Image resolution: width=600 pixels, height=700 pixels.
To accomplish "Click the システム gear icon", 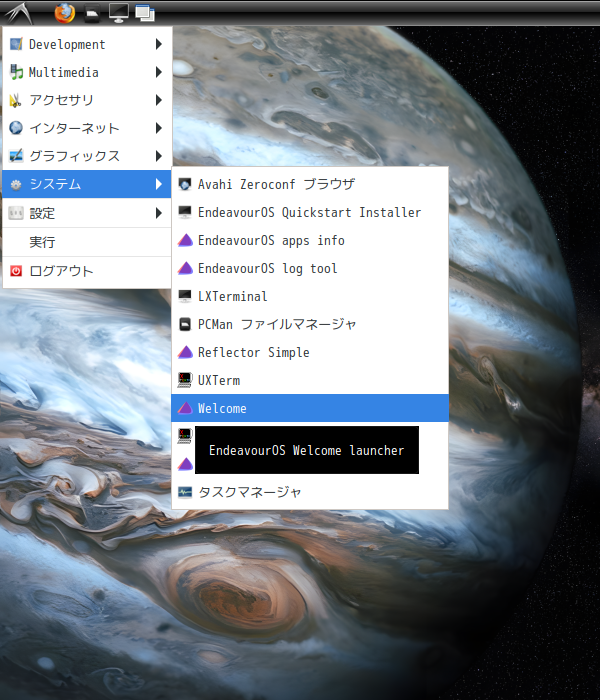I will 16,184.
